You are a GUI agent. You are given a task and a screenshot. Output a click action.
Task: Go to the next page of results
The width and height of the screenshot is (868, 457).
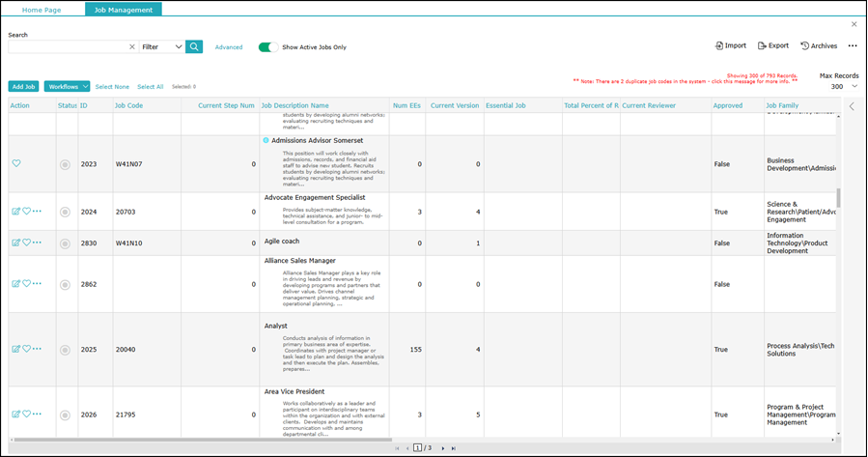[443, 448]
